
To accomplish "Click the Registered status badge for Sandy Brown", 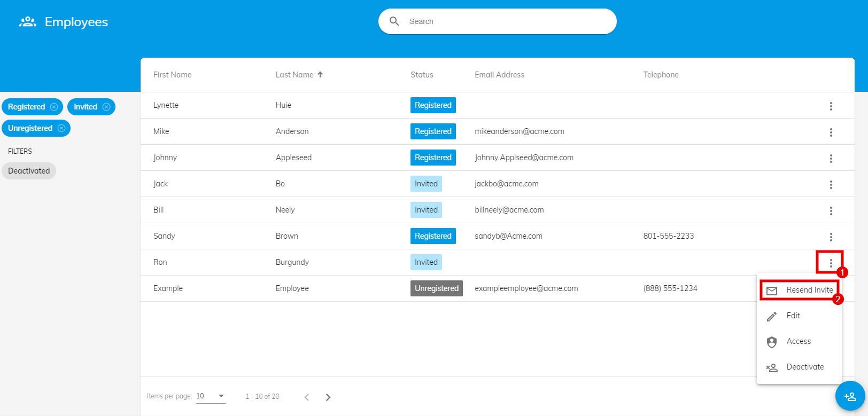I will click(x=433, y=236).
